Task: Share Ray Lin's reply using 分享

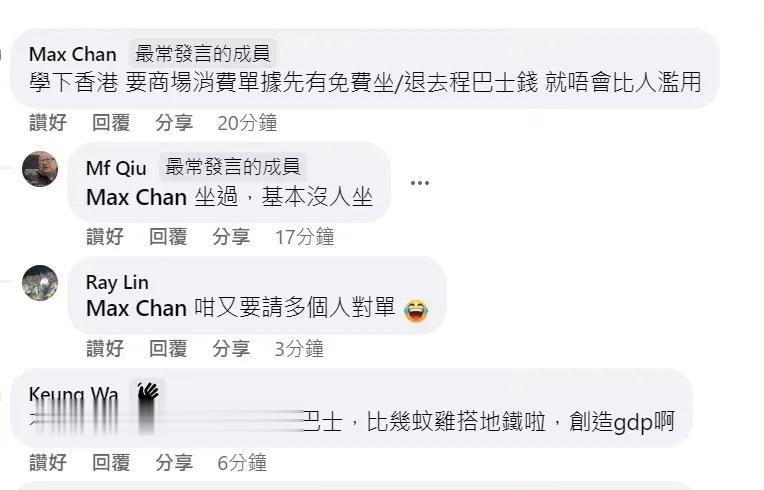Action: pyautogui.click(x=231, y=349)
